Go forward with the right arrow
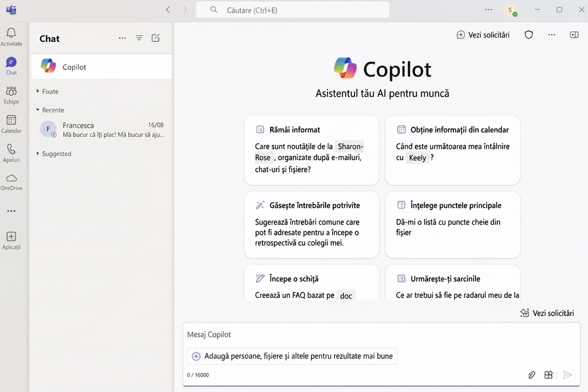The height and width of the screenshot is (392, 588). point(185,10)
